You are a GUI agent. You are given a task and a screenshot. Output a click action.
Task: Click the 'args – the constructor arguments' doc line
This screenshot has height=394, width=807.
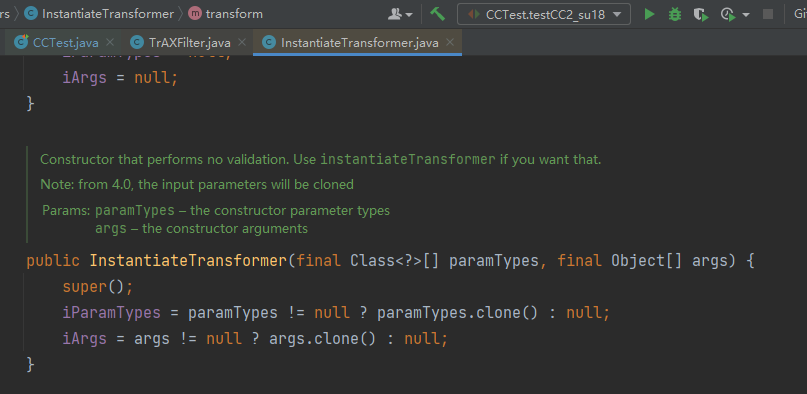pos(201,228)
